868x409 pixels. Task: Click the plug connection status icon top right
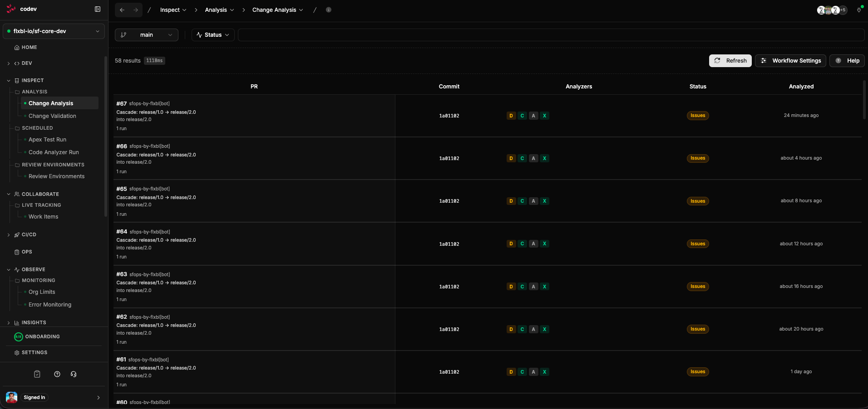coord(858,10)
